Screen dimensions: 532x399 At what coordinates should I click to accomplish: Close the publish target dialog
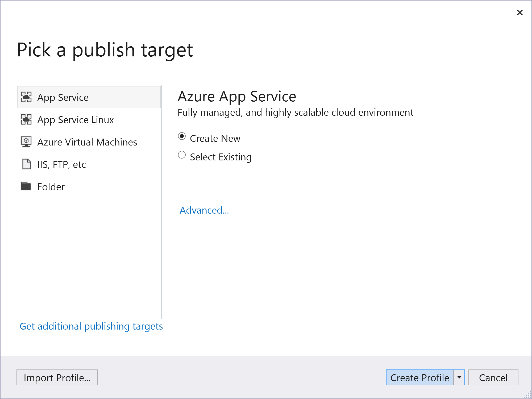tap(520, 13)
